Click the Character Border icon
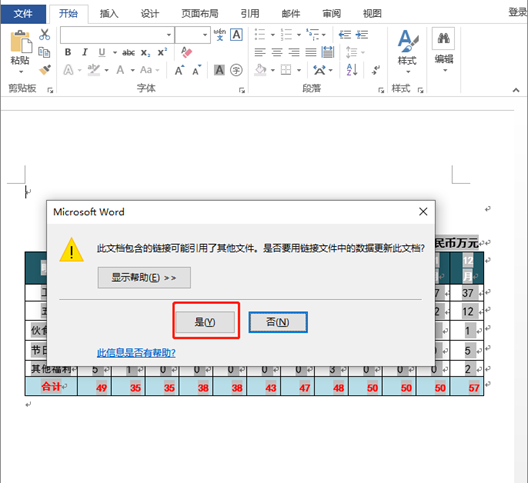Screen dimensions: 528x483 pyautogui.click(x=236, y=34)
